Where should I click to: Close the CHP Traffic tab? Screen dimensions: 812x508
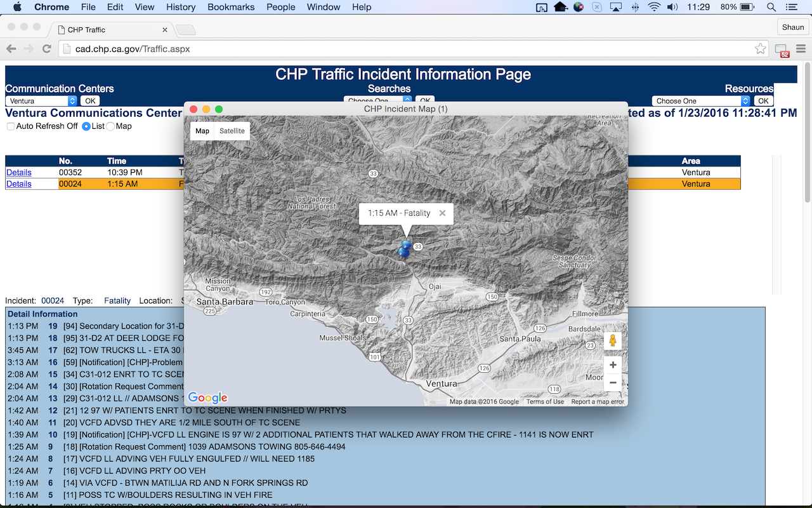pos(165,30)
